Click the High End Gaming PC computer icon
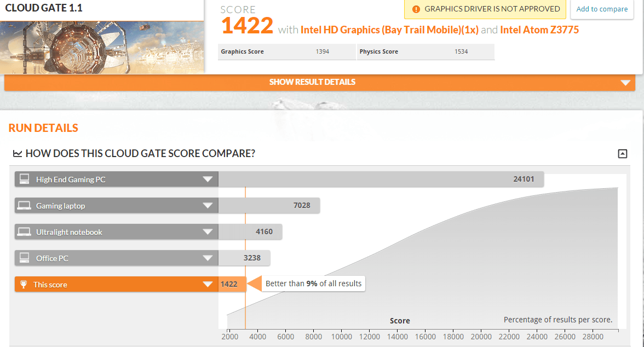 coord(24,179)
